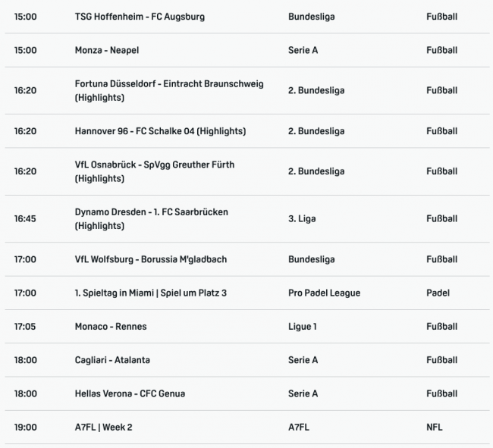493x448 pixels.
Task: Click the 16:45 start time
Action: point(25,218)
